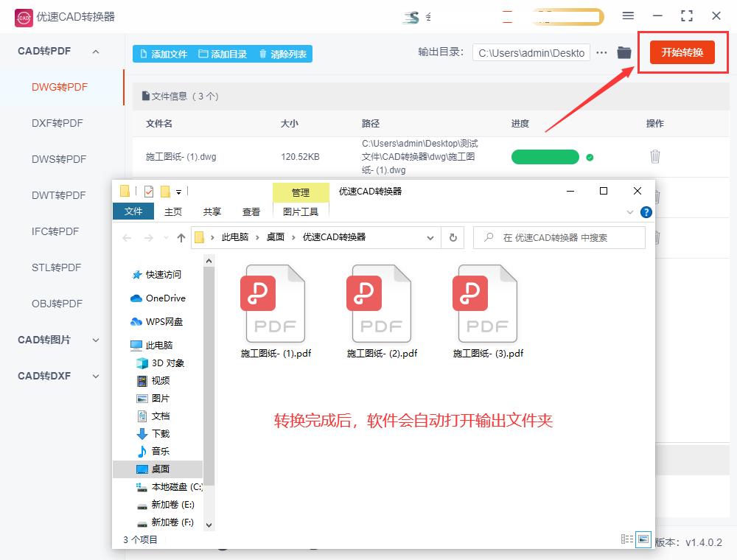
Task: Click the 优速CAD转换器 app logo icon
Action: (x=24, y=18)
